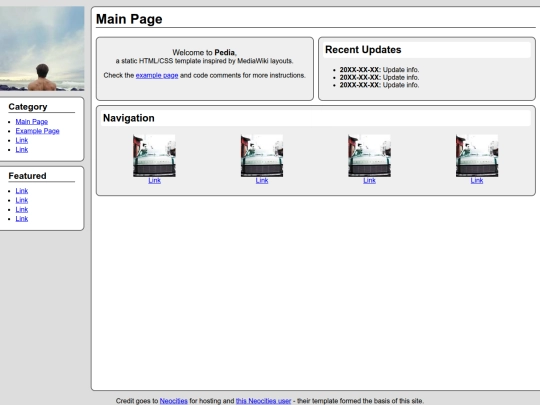Screen dimensions: 540x405
Task: Click the fourth Navigation thumbnail image
Action: coord(477,156)
